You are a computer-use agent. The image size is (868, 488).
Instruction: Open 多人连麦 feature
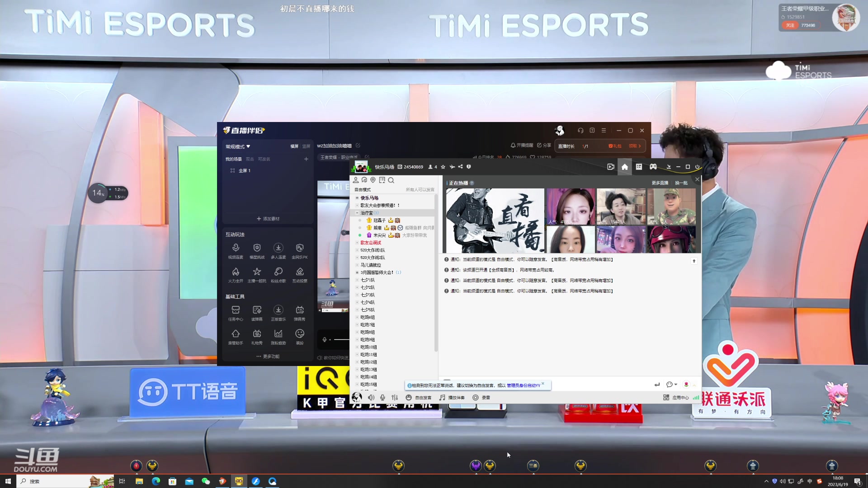click(278, 251)
